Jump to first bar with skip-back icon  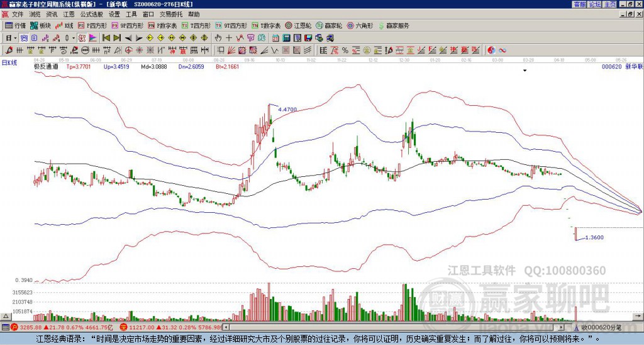[106, 38]
